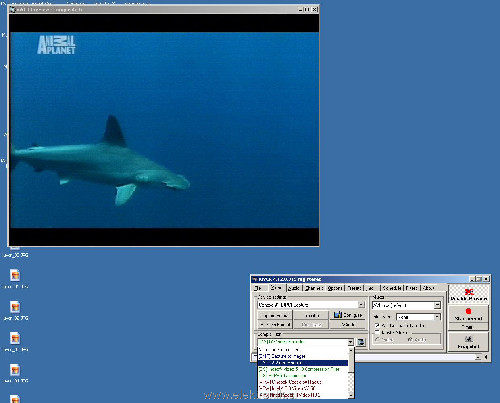Open the Channels tab
Viewport: 500px width, 403px height.
tap(314, 288)
